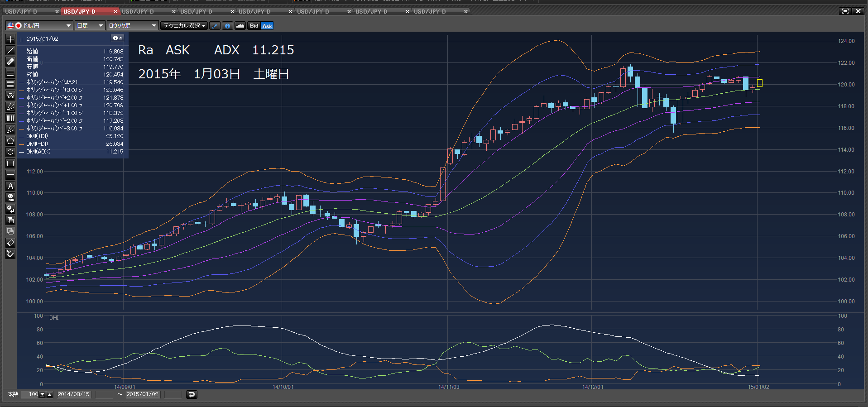Click the blue info icon in top toolbar
868x407 pixels.
(x=228, y=26)
